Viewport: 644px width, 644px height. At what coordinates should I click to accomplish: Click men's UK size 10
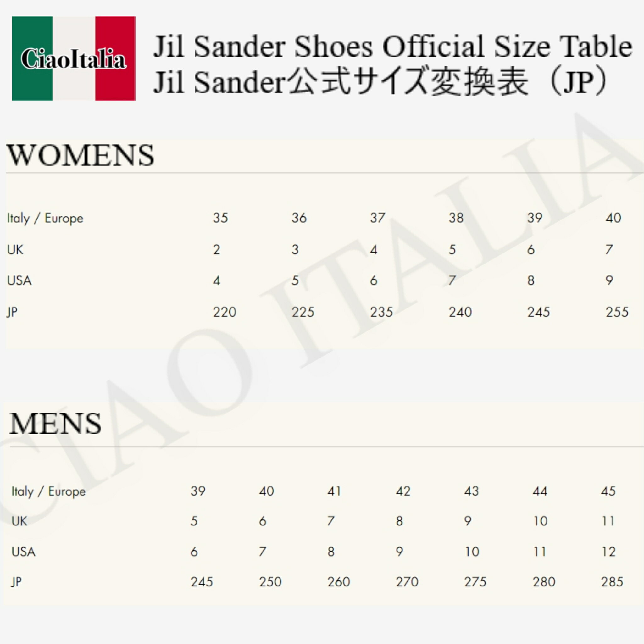540,521
